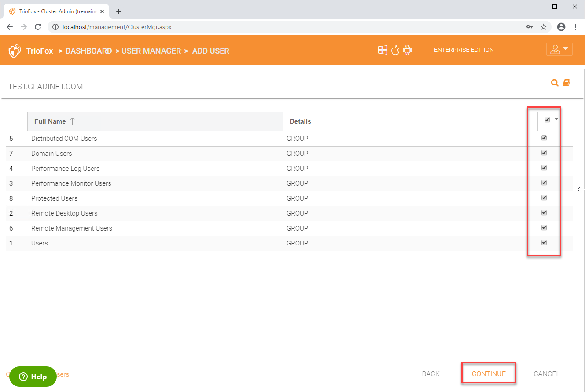Uncheck Remote Management Users checkbox
The height and width of the screenshot is (392, 585).
pyautogui.click(x=544, y=227)
